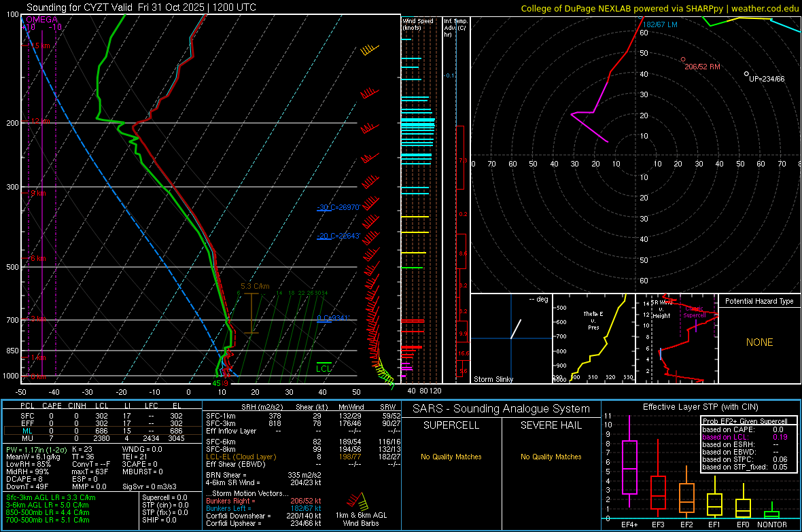Screen dimensions: 802x532
Task: Click the yellow 'NONE' hazard text
Action: [x=759, y=342]
